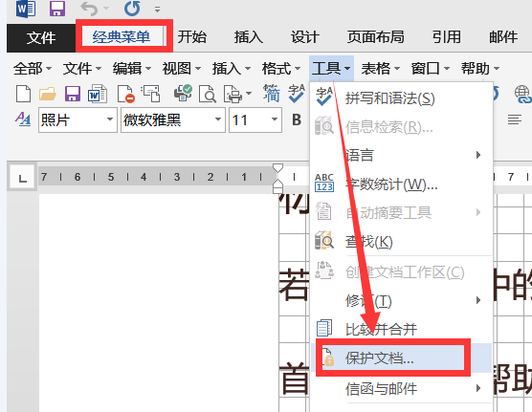Choose 保护文档... from the menu

pos(401,358)
